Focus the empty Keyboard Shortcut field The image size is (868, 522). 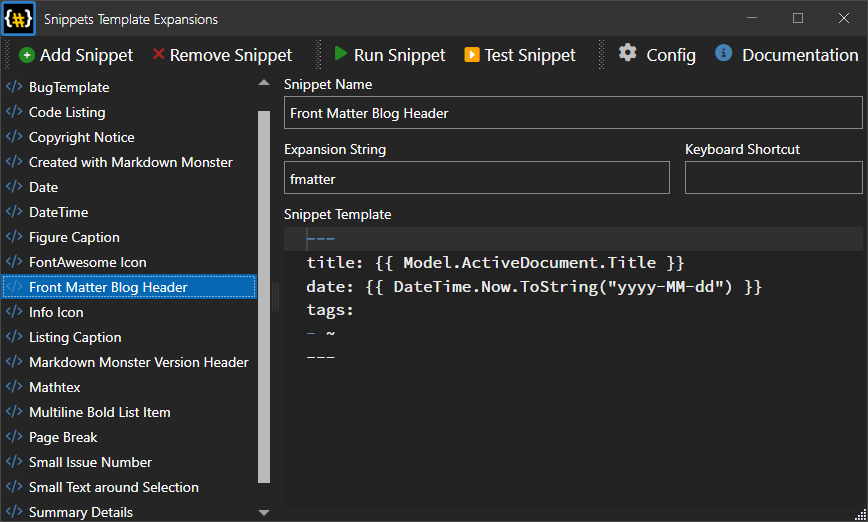click(773, 178)
